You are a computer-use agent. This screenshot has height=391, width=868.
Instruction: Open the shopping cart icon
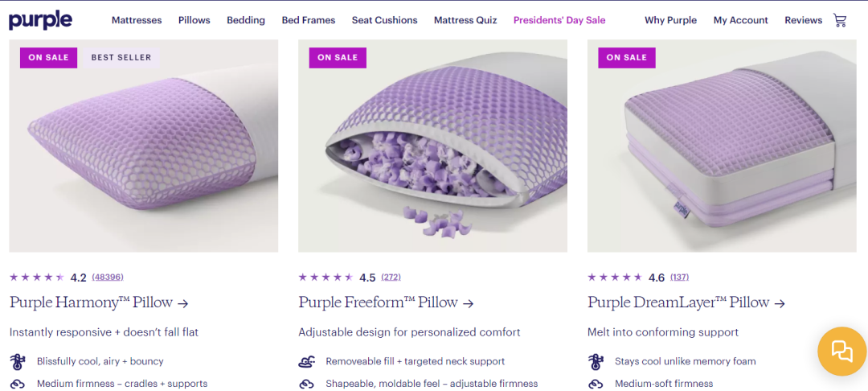click(x=840, y=20)
